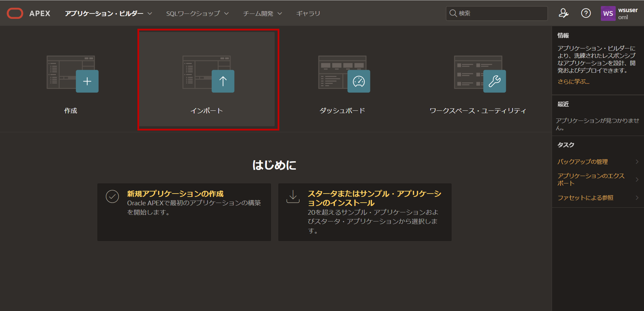This screenshot has width=644, height=311.
Task: Select the checkmark icon on 新規アプリケーションの作成
Action: point(112,197)
